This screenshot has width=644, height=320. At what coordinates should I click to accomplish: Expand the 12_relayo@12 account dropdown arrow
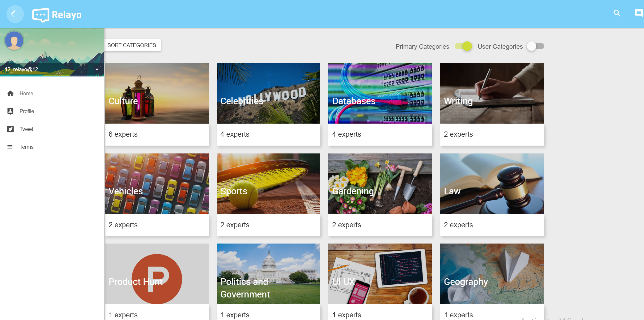coord(97,69)
